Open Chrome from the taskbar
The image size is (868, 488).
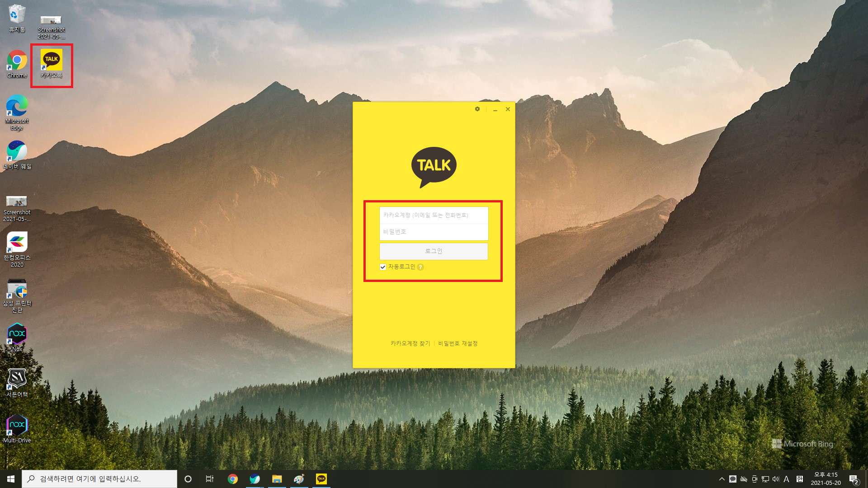click(x=233, y=479)
